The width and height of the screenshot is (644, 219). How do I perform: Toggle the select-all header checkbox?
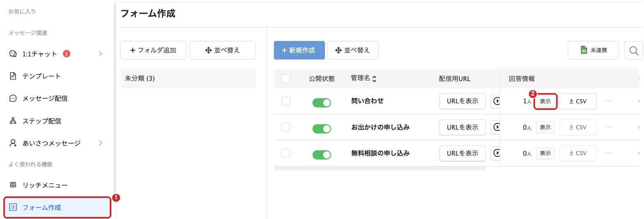(286, 79)
